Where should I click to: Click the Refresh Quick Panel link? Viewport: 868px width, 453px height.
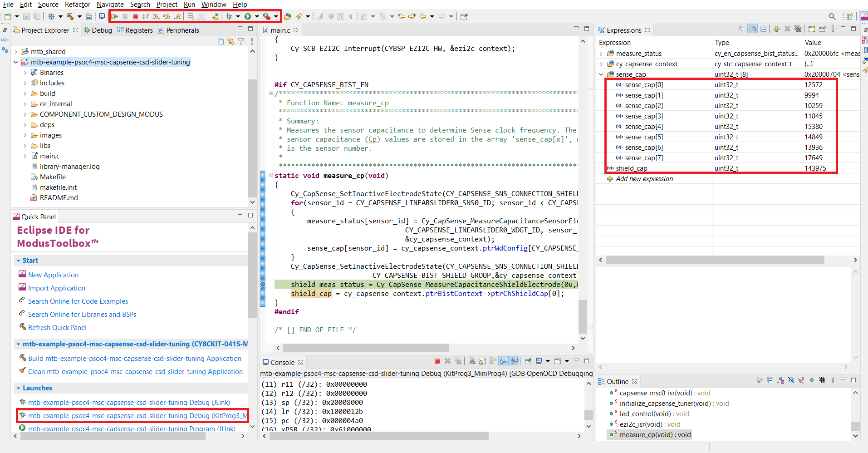[x=57, y=328]
